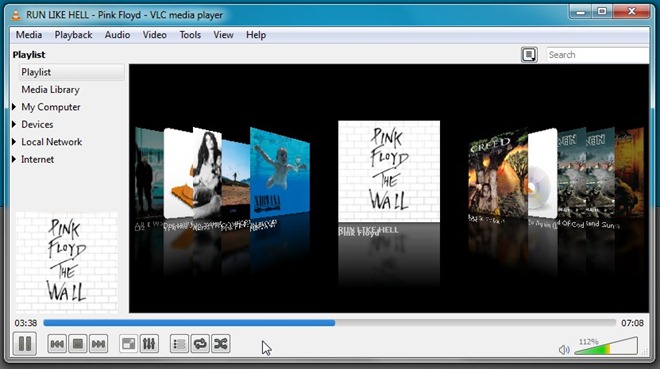Toggle fullscreen video mode
The width and height of the screenshot is (660, 369).
point(128,344)
